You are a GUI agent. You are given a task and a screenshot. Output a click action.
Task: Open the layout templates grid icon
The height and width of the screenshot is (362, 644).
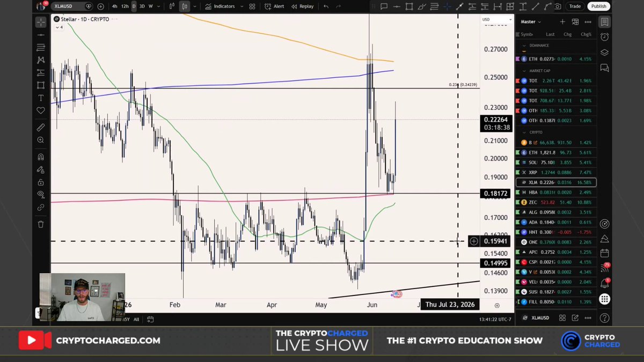[252, 6]
